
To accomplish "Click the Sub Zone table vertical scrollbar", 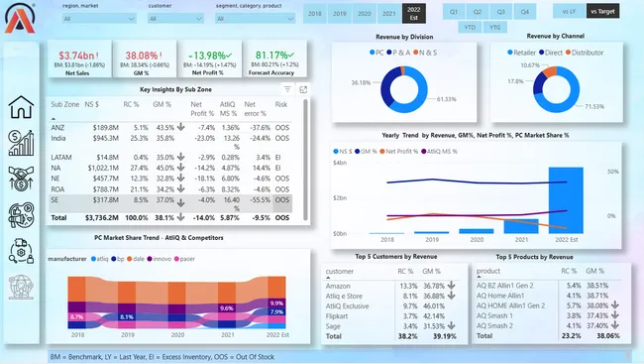I will (305, 161).
